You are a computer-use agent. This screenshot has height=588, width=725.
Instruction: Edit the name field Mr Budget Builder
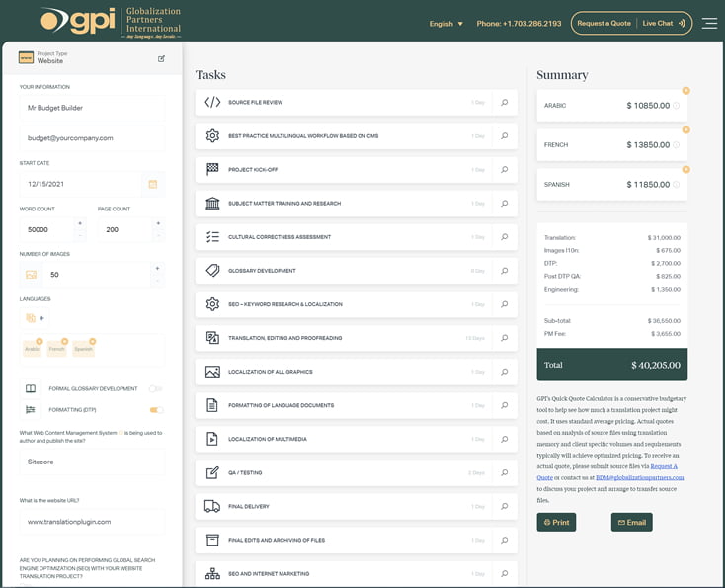pyautogui.click(x=92, y=108)
